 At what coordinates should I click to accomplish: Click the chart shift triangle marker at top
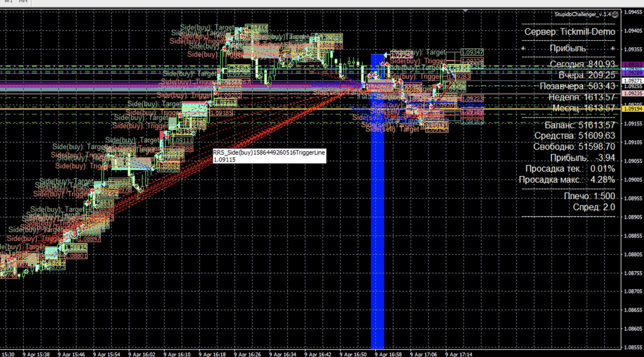coord(465,10)
